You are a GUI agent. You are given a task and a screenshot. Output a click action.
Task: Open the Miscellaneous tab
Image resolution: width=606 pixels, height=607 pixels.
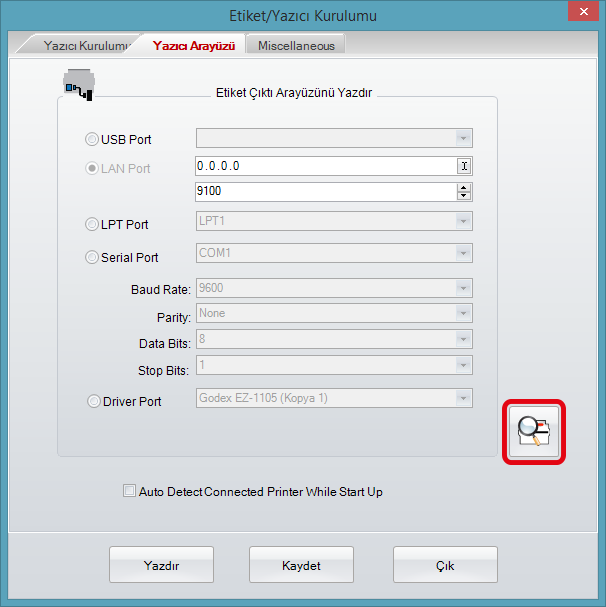pos(296,46)
